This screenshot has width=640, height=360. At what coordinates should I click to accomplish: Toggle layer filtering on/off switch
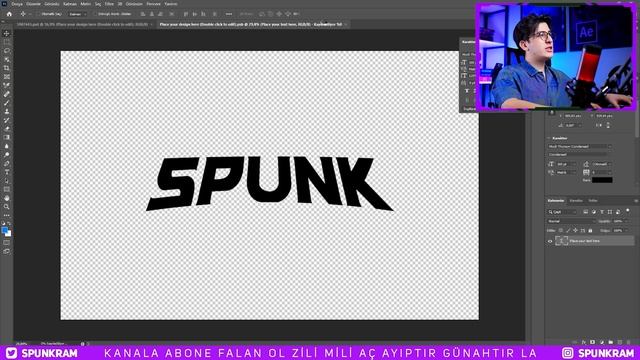click(x=628, y=211)
